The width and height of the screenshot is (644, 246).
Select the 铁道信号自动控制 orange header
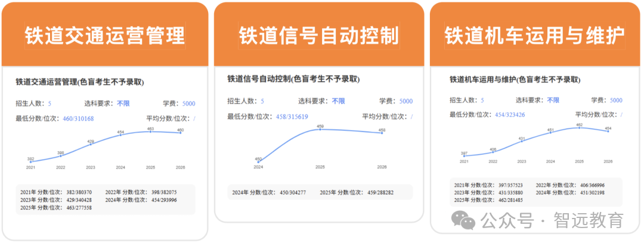tap(318, 35)
